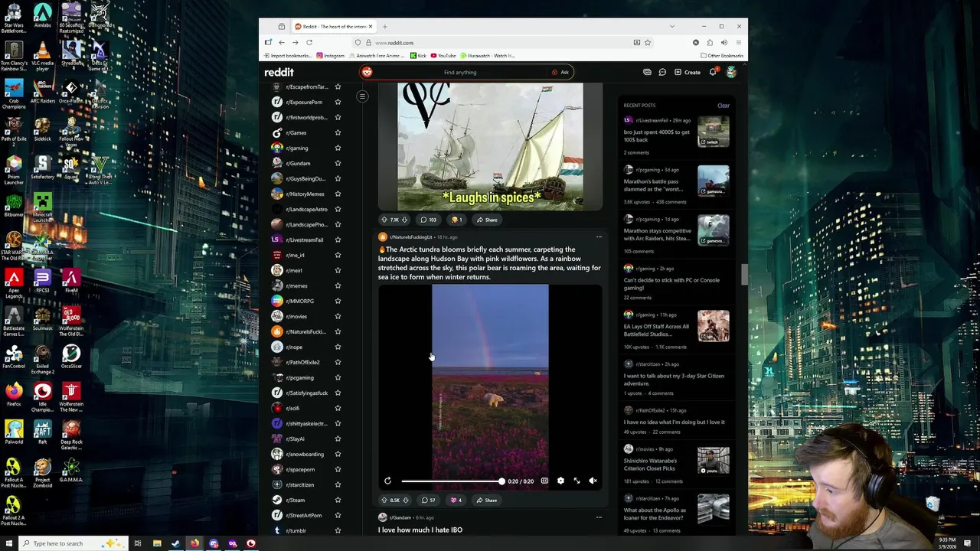Go back in browser history
980x551 pixels.
(x=282, y=43)
